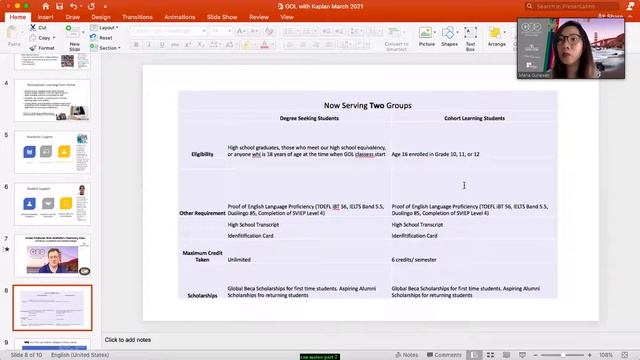Copy the selected content
This screenshot has width=640, height=360.
point(40,38)
